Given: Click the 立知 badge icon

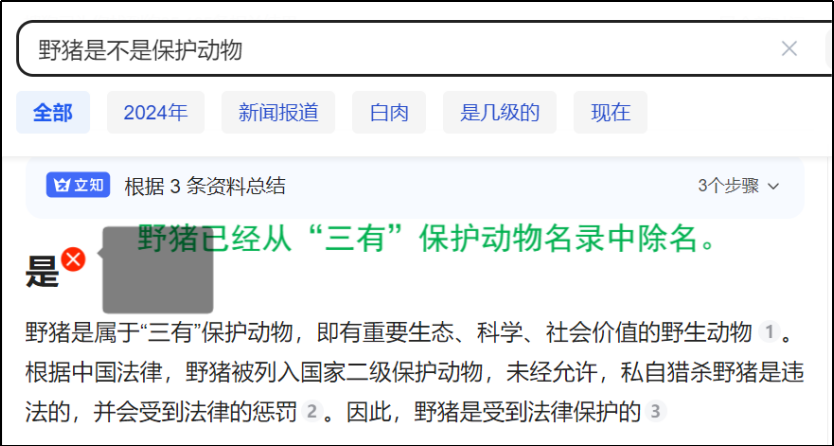Looking at the screenshot, I should 78,185.
